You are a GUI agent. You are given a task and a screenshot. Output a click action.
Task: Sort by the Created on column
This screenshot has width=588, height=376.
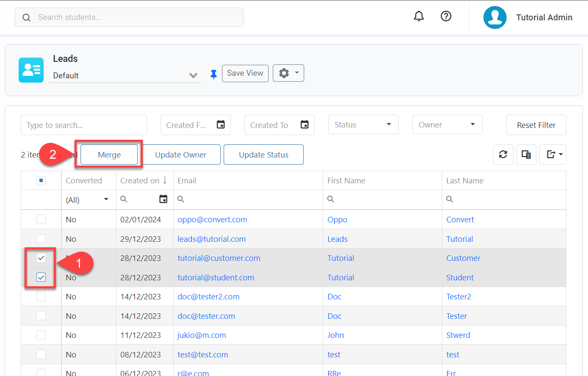(144, 180)
